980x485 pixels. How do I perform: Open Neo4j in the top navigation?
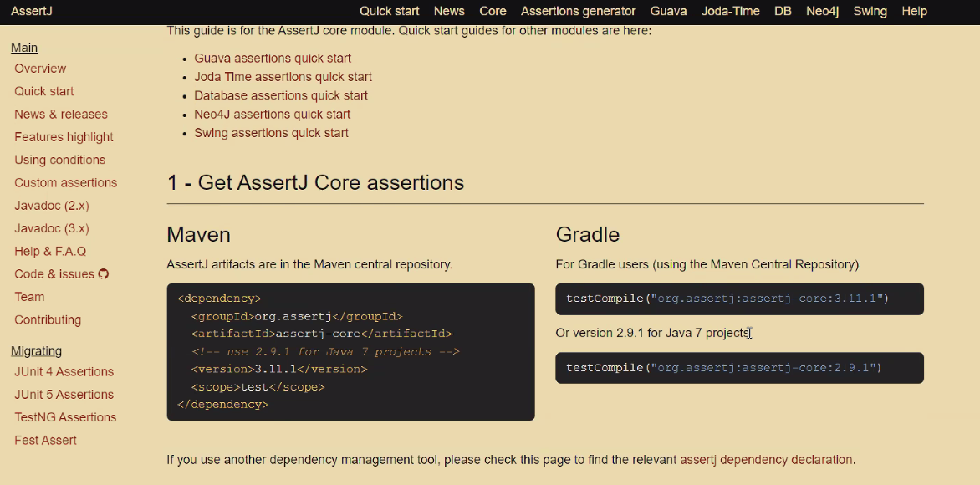(823, 11)
